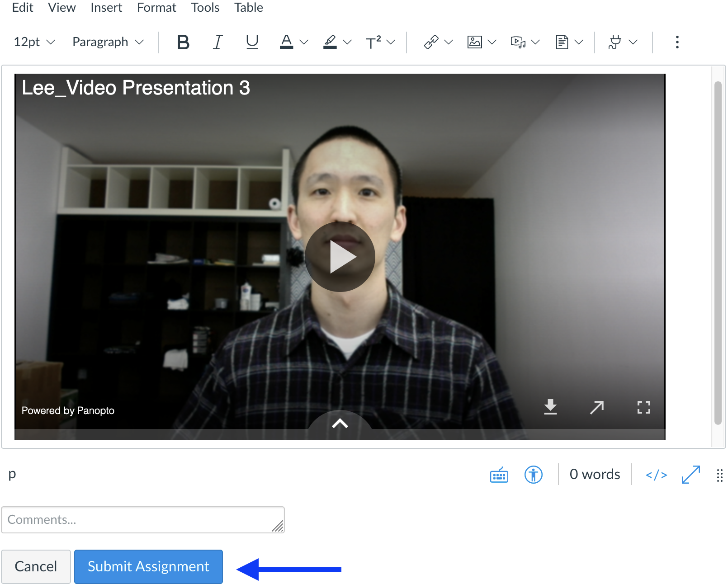
Task: Expand apps plug options arrow
Action: pos(633,42)
